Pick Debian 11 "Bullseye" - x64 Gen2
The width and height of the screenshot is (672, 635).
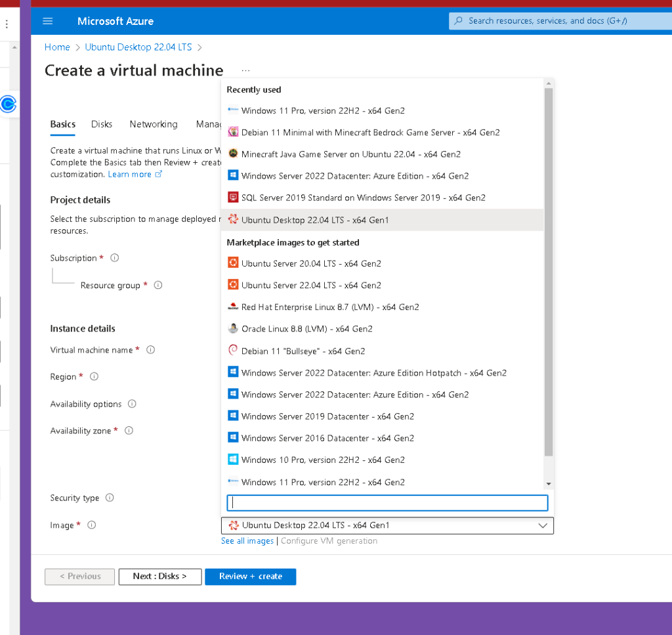coord(382,351)
